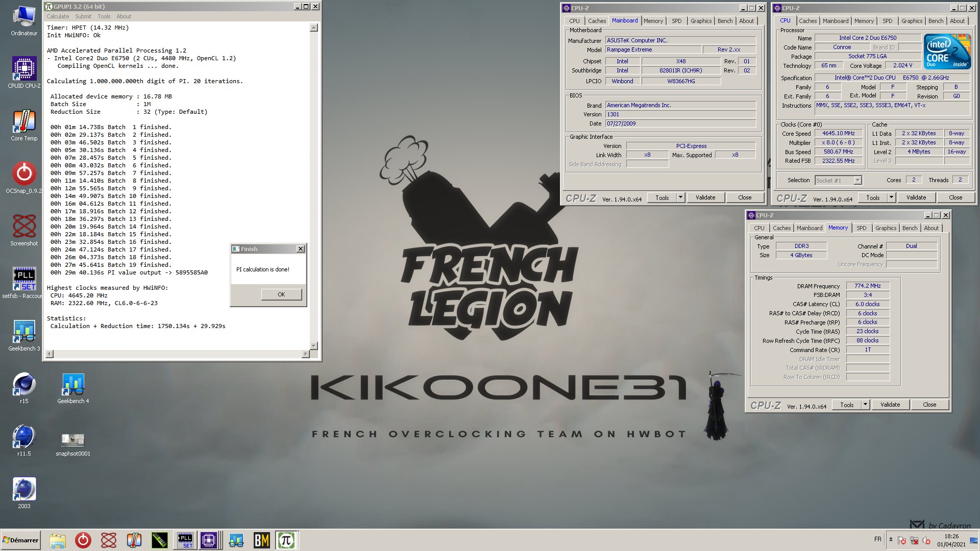Switch to Mainboard tab in Memory CPU-Z window
This screenshot has width=980, height=551.
pos(810,228)
